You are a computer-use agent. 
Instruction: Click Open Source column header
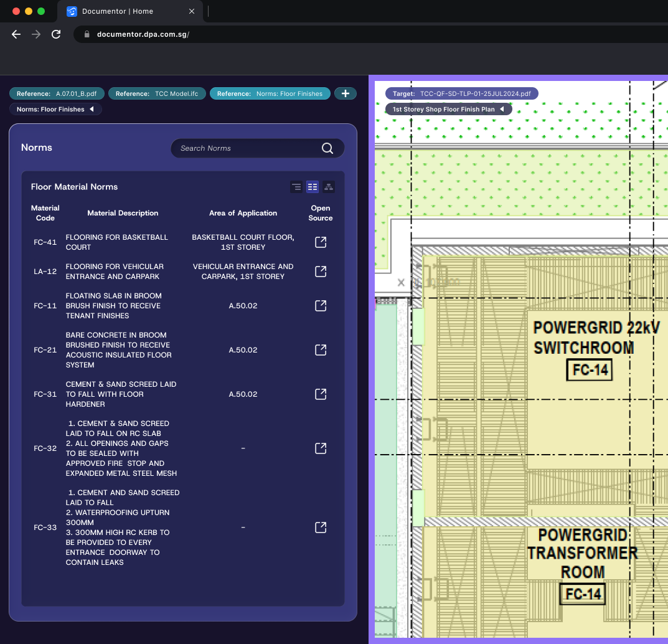tap(321, 213)
